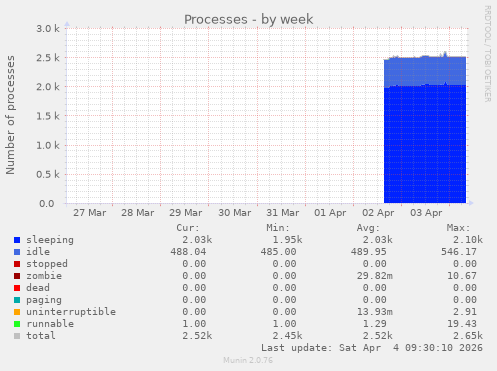Click the zombie Max value 10.67
The height and width of the screenshot is (371, 497).
tap(462, 276)
